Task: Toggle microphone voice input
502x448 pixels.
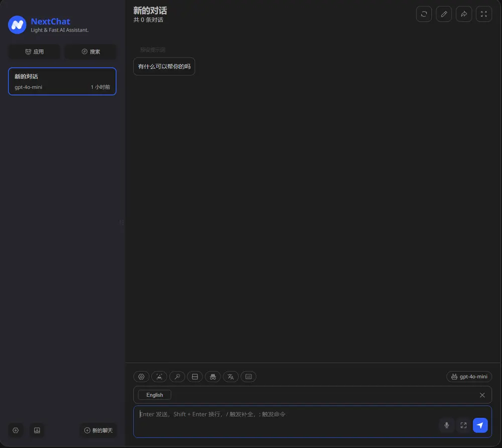Action: tap(446, 425)
